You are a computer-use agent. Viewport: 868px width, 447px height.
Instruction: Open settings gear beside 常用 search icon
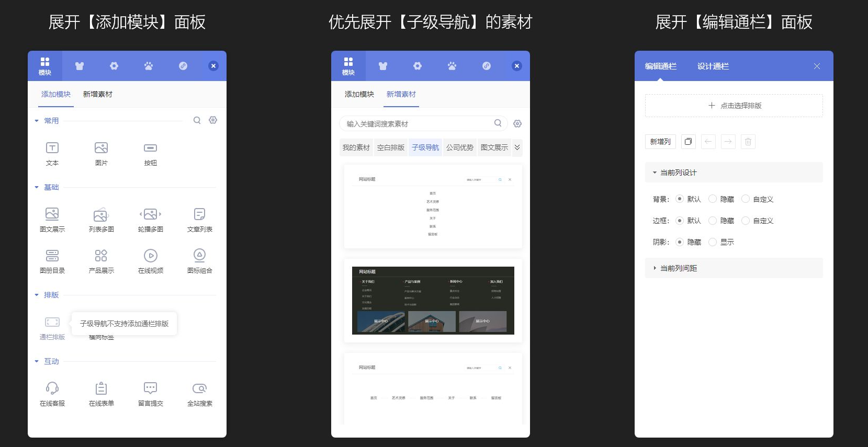pyautogui.click(x=213, y=120)
